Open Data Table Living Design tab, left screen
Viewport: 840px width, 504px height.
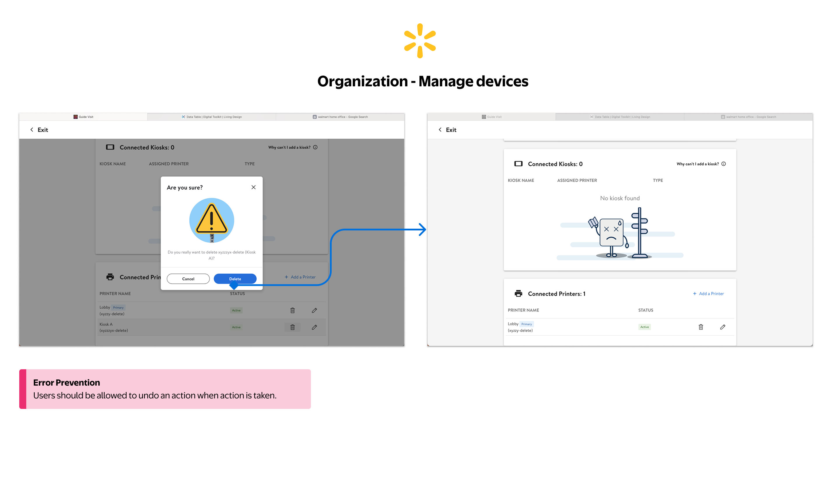[211, 117]
